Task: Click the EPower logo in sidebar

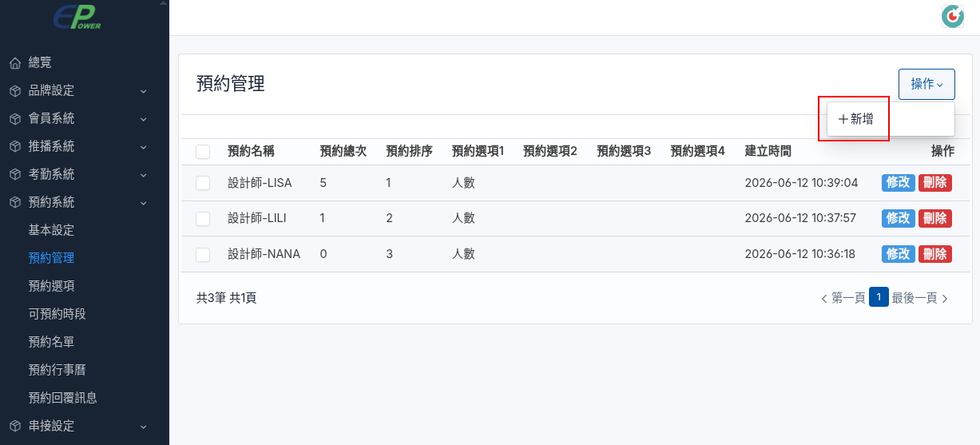Action: [x=77, y=17]
